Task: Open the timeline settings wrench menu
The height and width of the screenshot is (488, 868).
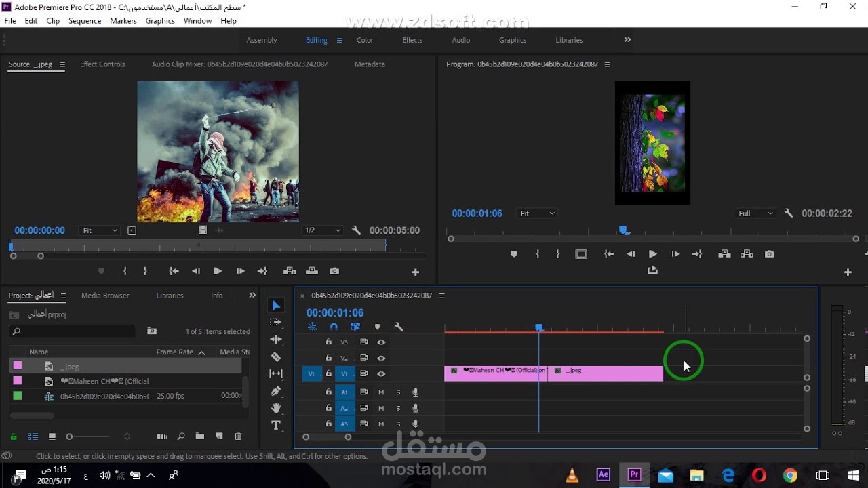Action: pos(399,327)
